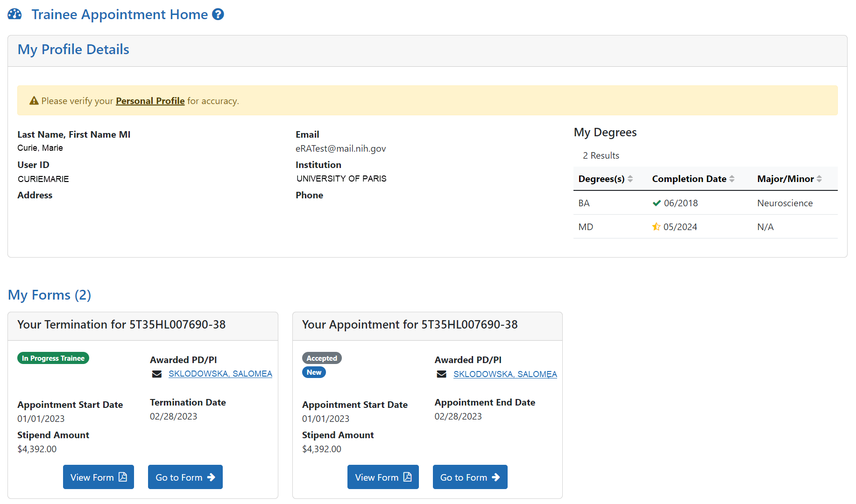The image size is (856, 504).
Task: Click the dashboard icon beside page title
Action: pos(14,14)
